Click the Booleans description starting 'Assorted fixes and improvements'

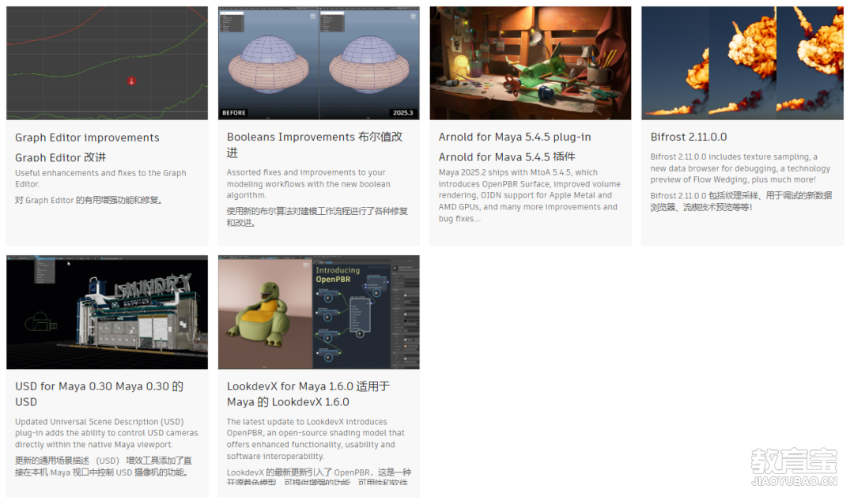pos(308,183)
